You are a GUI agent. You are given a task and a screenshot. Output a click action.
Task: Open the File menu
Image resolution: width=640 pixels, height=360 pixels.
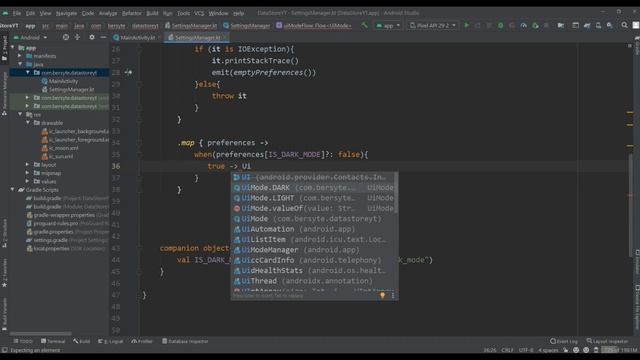[17, 13]
